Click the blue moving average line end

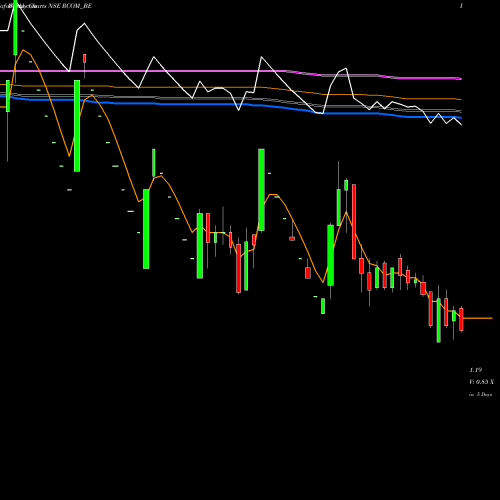coord(461,118)
